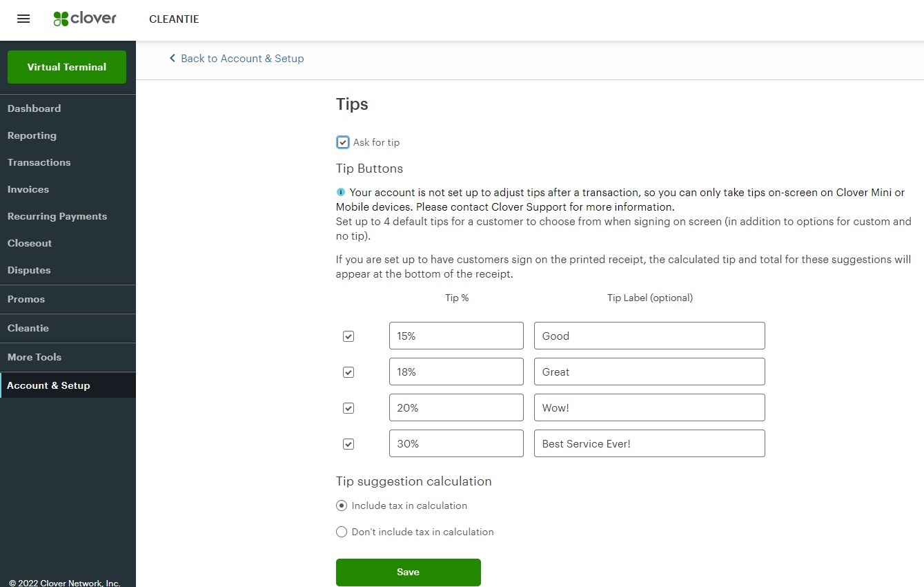Screen dimensions: 924x587
Task: Open the Dashboard section
Action: tap(34, 108)
